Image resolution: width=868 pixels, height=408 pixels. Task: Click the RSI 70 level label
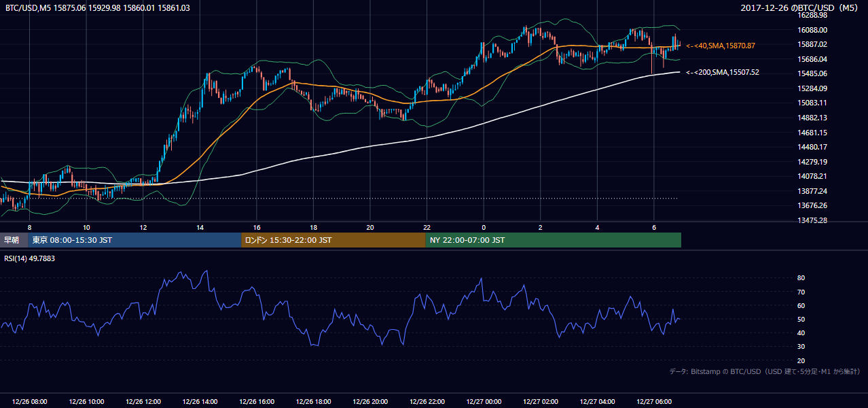coord(801,292)
